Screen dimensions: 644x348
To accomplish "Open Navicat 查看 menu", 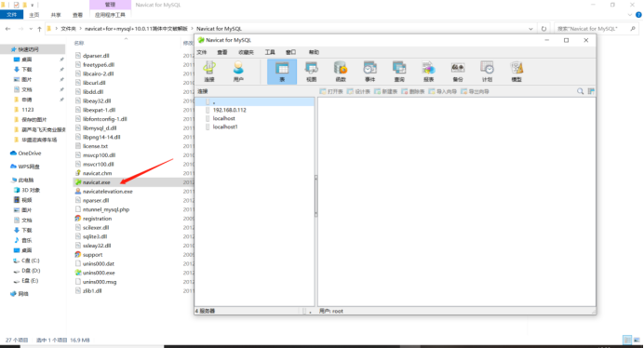I will [222, 52].
